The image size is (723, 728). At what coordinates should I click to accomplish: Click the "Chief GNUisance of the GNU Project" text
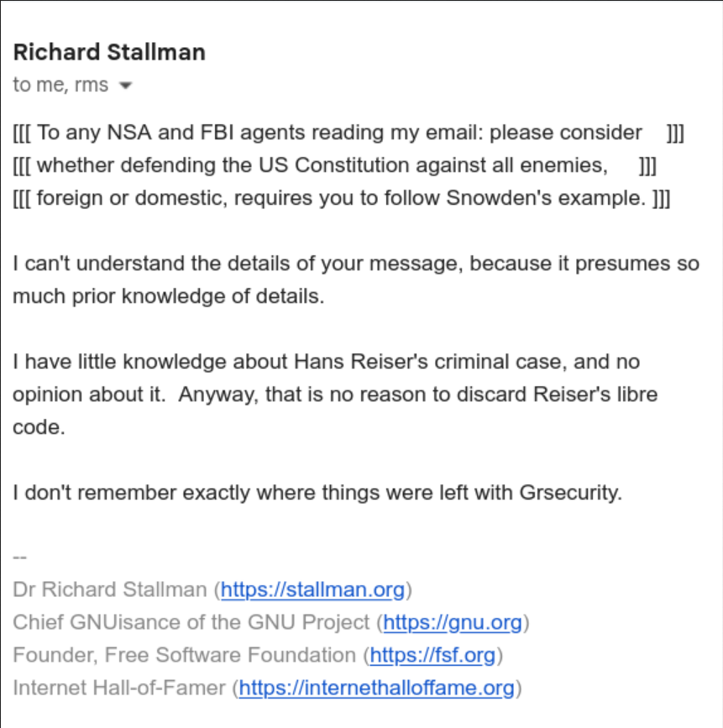tap(191, 622)
